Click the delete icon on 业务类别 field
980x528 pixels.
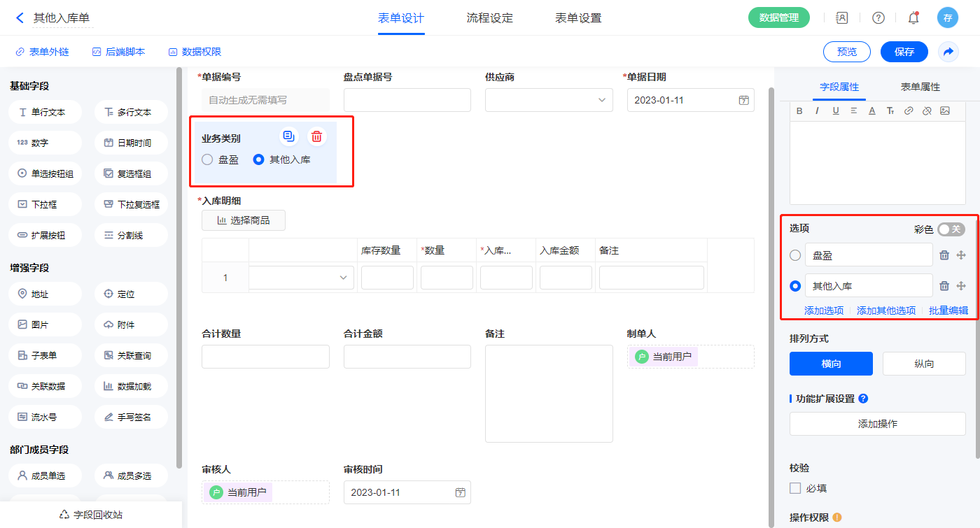pyautogui.click(x=316, y=136)
